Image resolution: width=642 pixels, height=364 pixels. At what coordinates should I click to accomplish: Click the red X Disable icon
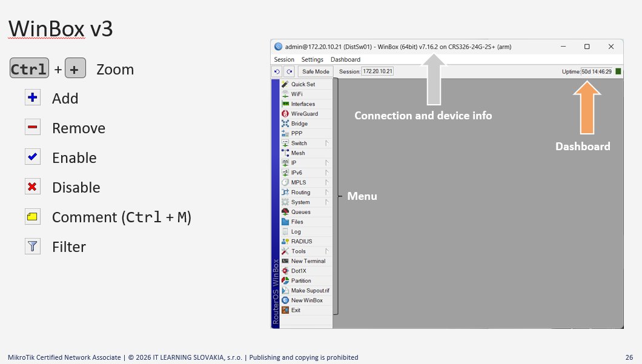32,187
